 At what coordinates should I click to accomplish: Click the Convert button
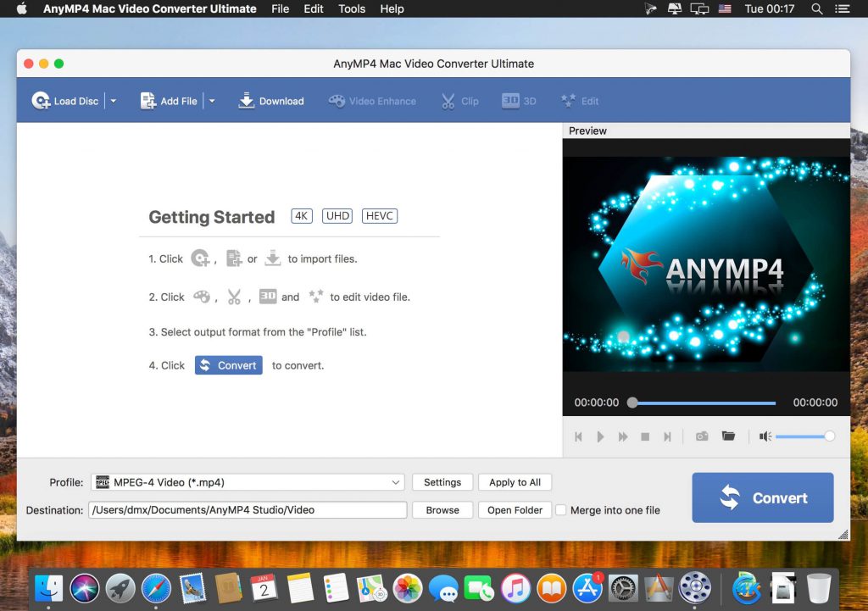[762, 497]
